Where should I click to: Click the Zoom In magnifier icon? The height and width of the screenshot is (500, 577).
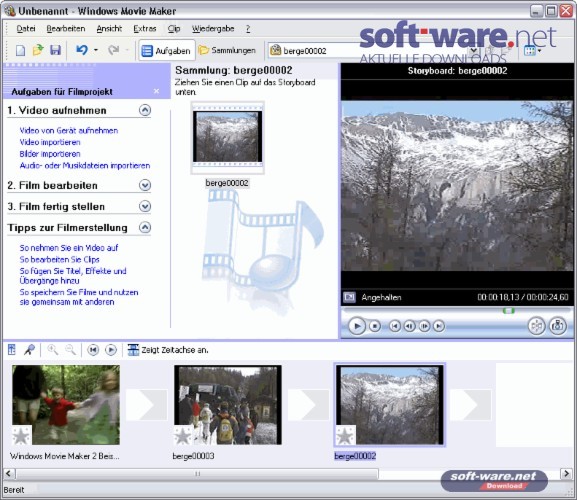[52, 350]
